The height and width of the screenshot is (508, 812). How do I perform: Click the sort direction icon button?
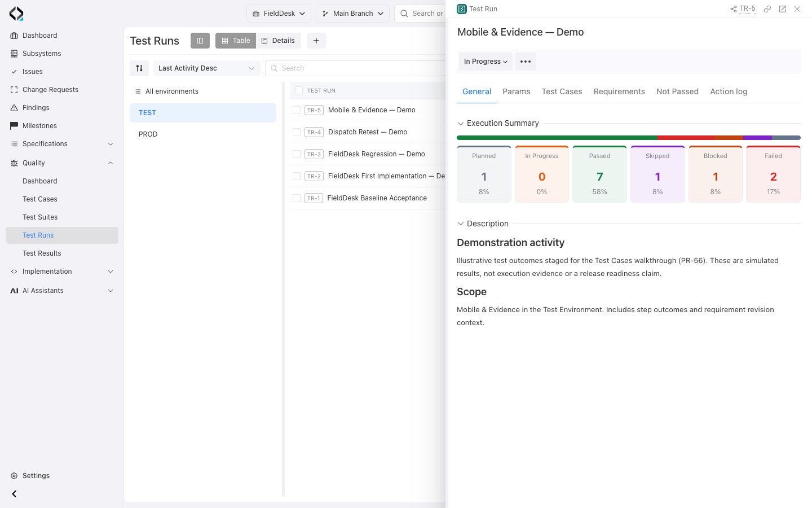139,68
